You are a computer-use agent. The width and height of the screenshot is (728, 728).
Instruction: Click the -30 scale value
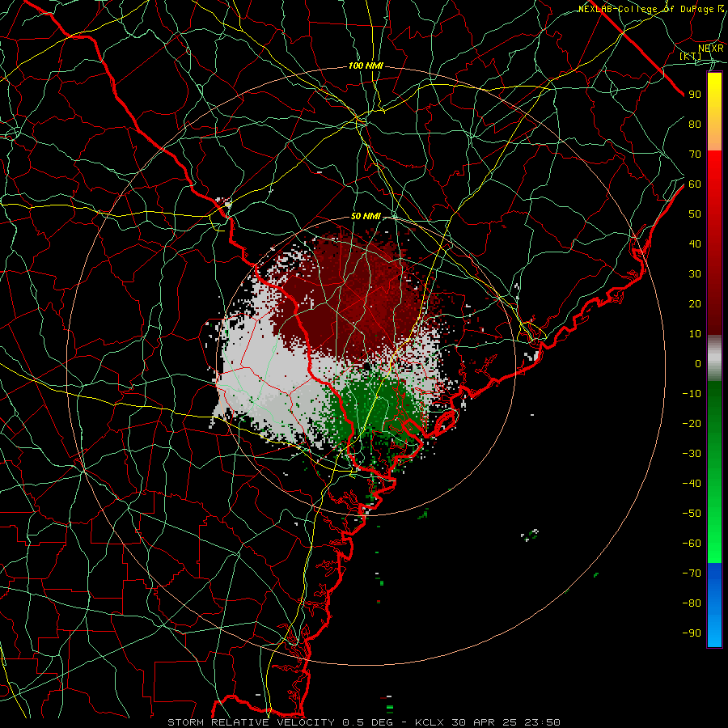click(692, 454)
